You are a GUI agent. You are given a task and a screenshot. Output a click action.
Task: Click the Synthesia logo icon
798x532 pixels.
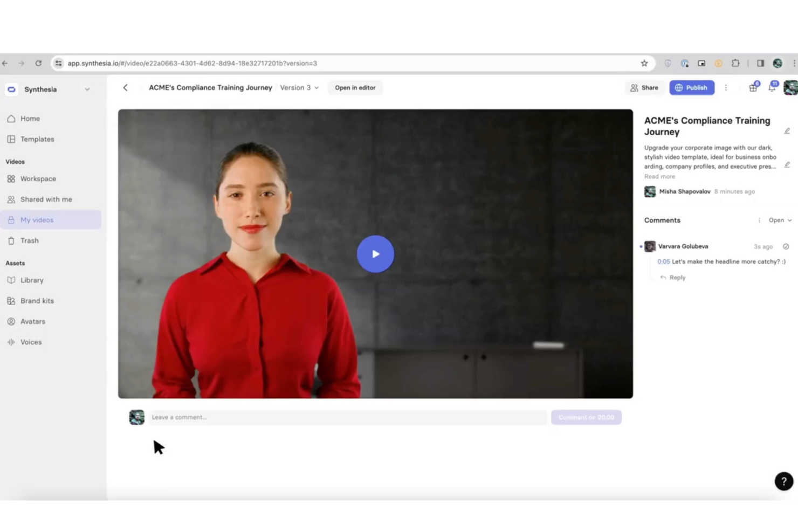point(12,89)
